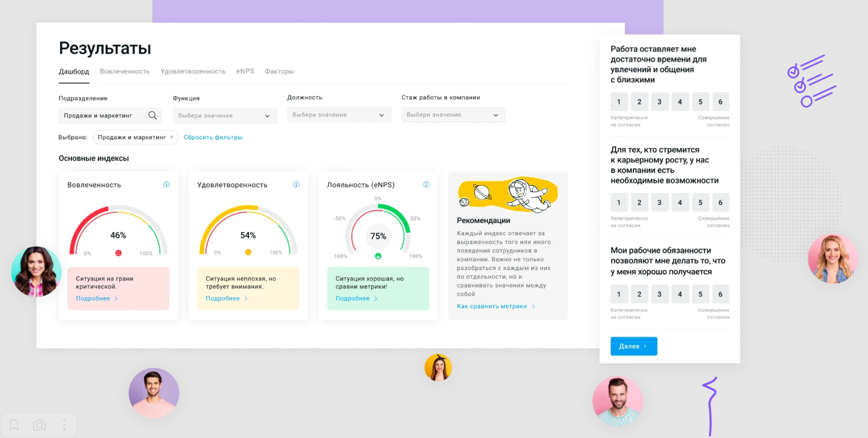Open Подробнее link on Вовлеченность card

click(x=97, y=298)
